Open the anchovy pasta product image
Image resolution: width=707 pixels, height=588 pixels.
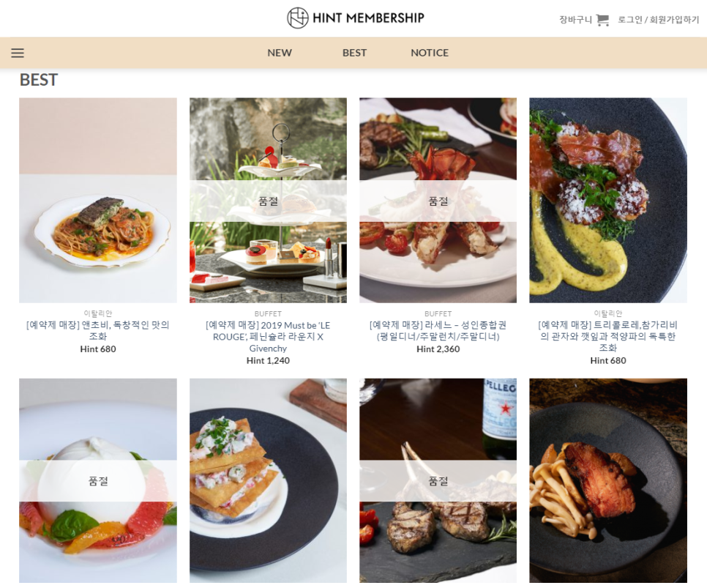coord(98,201)
